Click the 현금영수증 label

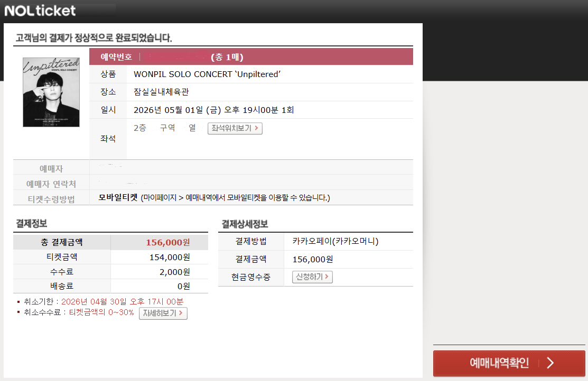click(250, 277)
